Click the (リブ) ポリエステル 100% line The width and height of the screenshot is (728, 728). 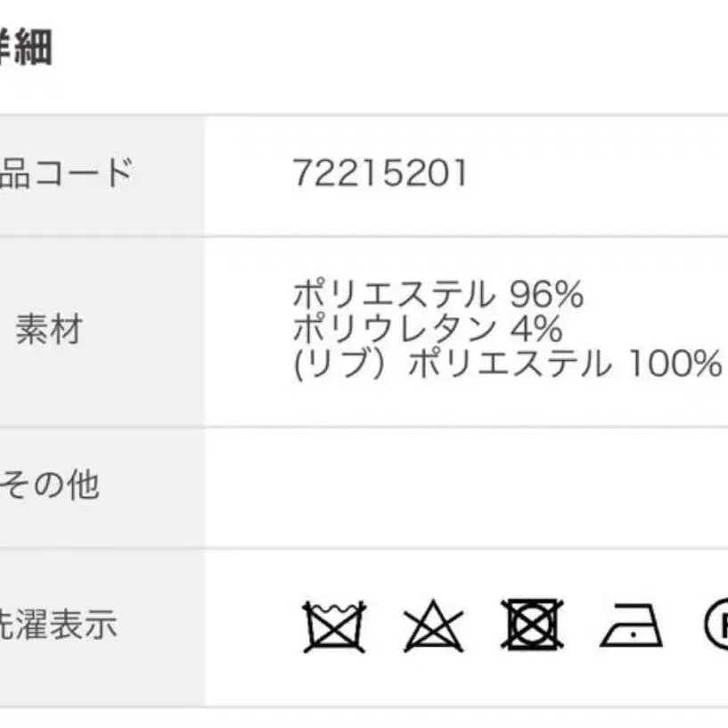coord(508,363)
